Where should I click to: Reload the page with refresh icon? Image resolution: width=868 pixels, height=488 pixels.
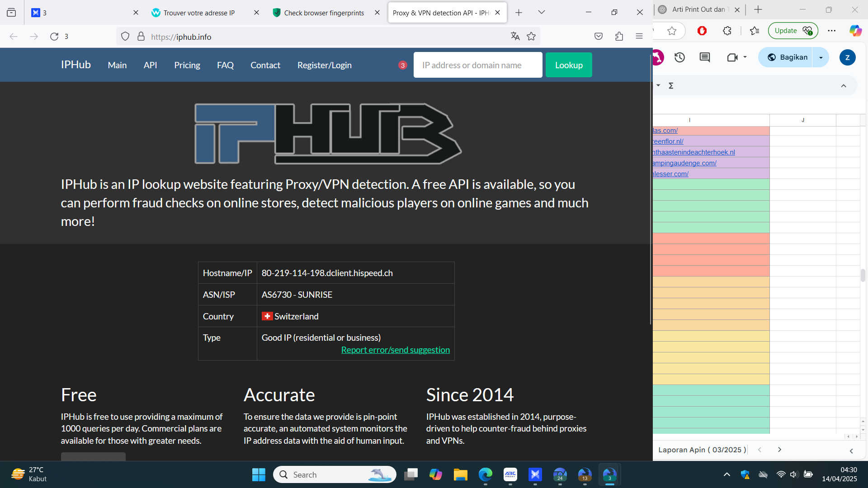pyautogui.click(x=54, y=37)
